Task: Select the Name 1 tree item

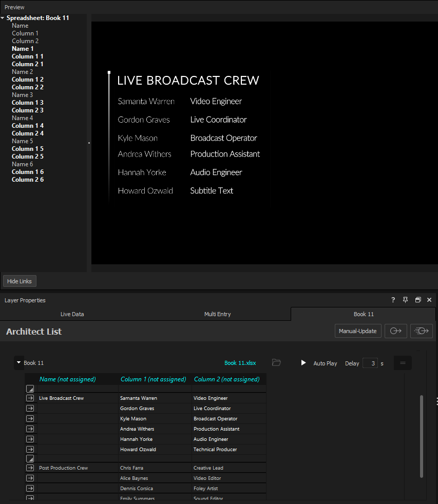Action: click(23, 49)
